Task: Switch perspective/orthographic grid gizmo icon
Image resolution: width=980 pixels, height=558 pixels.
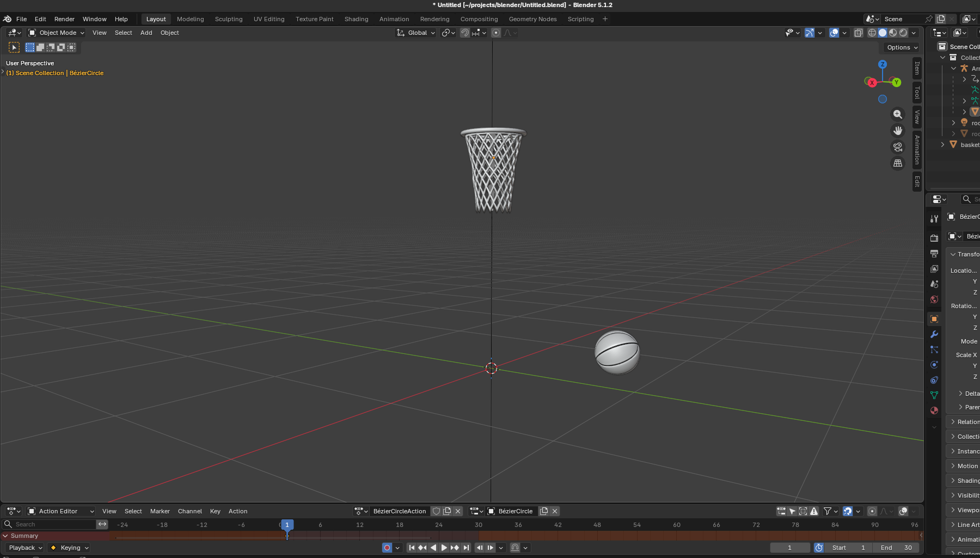Action: click(x=898, y=163)
